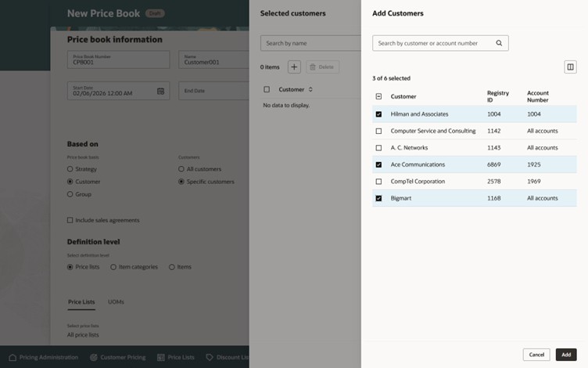The width and height of the screenshot is (588, 368).
Task: Click account number 1969
Action: [x=533, y=182]
